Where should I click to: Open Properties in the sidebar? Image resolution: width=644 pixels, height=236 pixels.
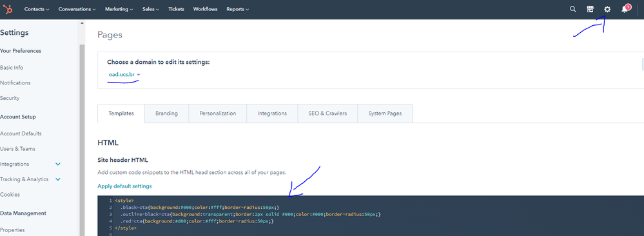12,230
